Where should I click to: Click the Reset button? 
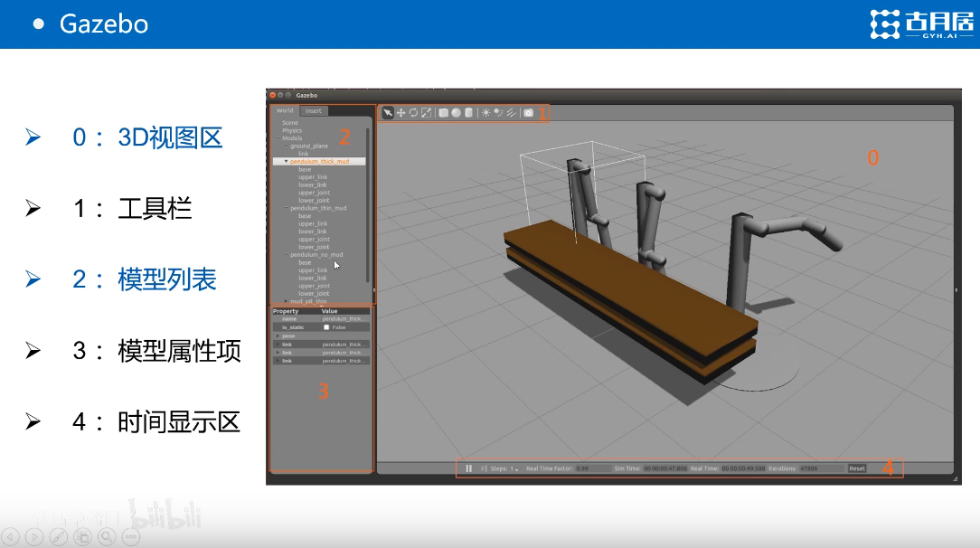[x=857, y=468]
